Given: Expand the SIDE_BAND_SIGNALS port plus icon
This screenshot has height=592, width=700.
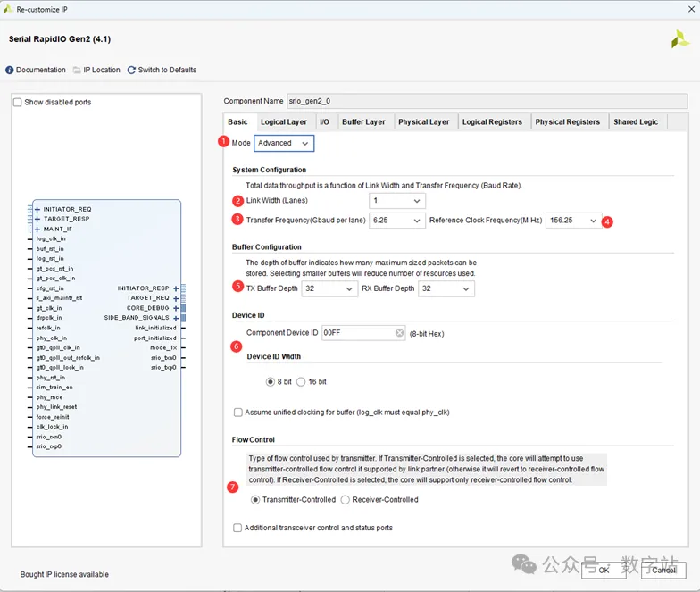Looking at the screenshot, I should (176, 318).
